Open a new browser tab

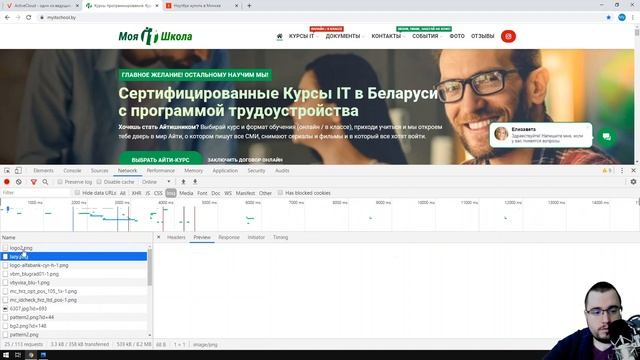(x=249, y=6)
